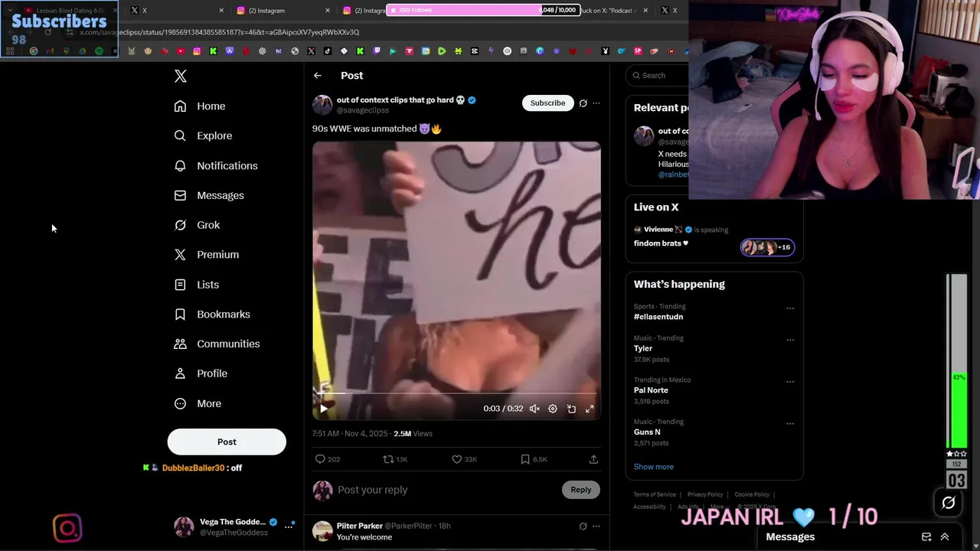980x551 pixels.
Task: Open Notifications in the sidebar
Action: 216,165
